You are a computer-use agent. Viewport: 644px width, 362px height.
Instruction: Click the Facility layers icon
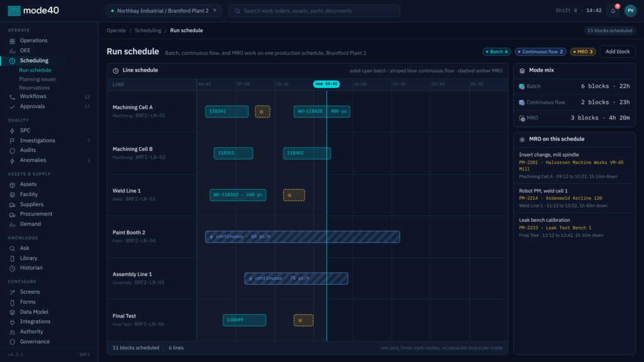coord(13,195)
